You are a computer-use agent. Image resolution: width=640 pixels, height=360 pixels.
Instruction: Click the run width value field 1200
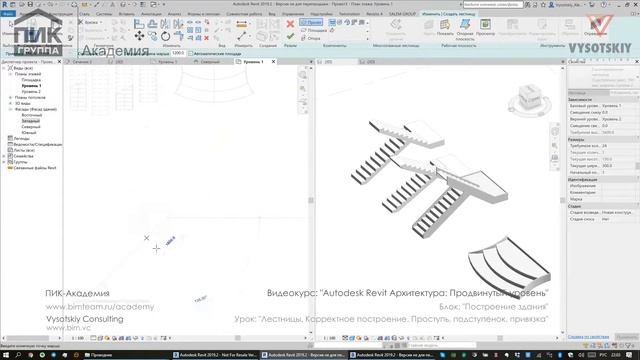pyautogui.click(x=178, y=53)
